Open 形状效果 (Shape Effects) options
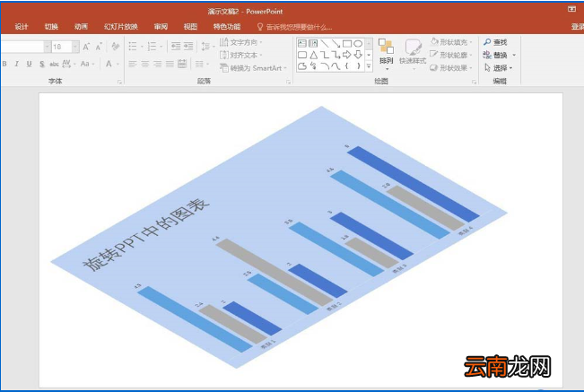Image resolution: width=584 pixels, height=392 pixels. [450, 68]
